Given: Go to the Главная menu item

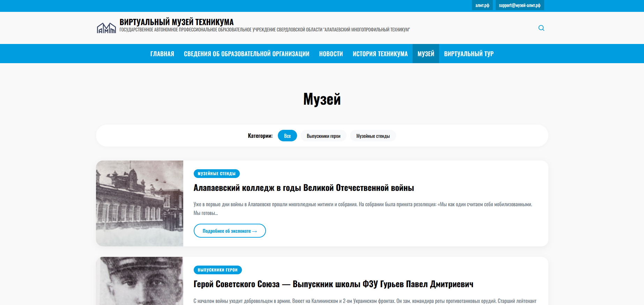Looking at the screenshot, I should pos(162,54).
